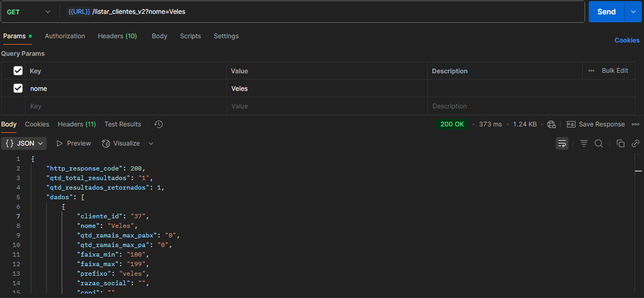Open the response Test Results tab
This screenshot has height=298, width=644.
[x=123, y=124]
